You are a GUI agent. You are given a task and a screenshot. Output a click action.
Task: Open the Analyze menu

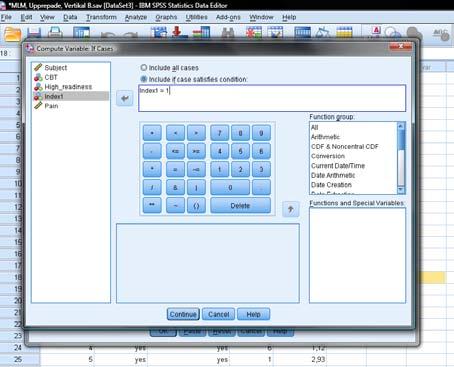pos(136,17)
